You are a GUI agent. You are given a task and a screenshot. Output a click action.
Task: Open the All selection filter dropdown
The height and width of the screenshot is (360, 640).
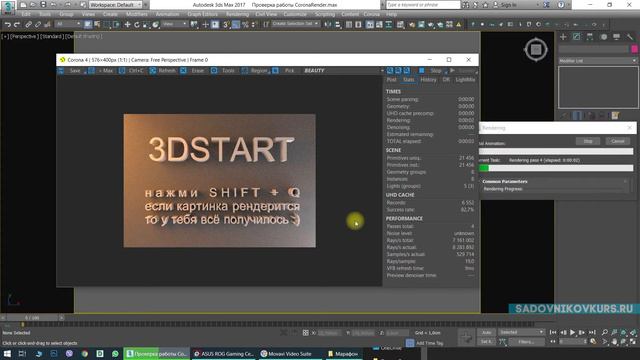pos(68,24)
